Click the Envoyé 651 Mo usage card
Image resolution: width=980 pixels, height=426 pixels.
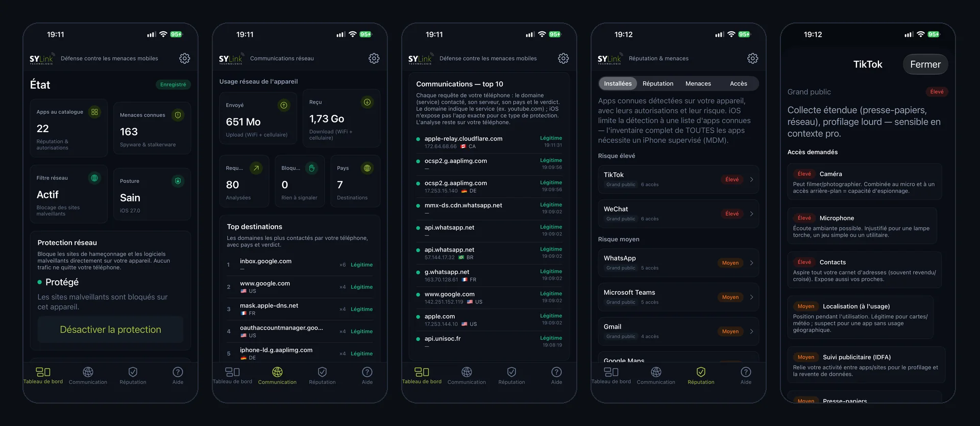[258, 119]
